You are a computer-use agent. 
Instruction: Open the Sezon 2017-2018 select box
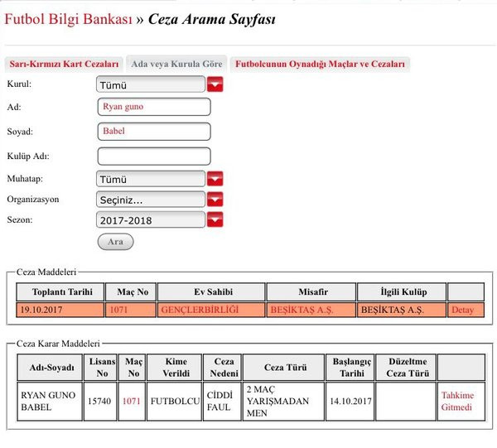pos(151,219)
